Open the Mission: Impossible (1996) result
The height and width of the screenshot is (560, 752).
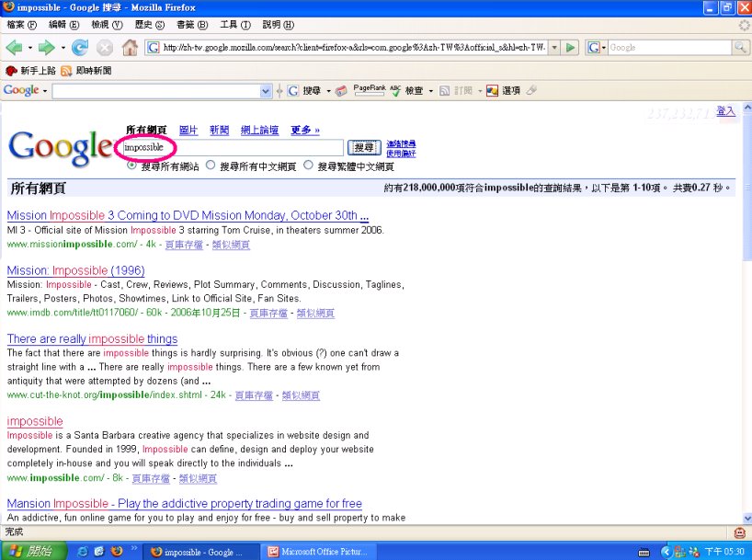tap(75, 270)
